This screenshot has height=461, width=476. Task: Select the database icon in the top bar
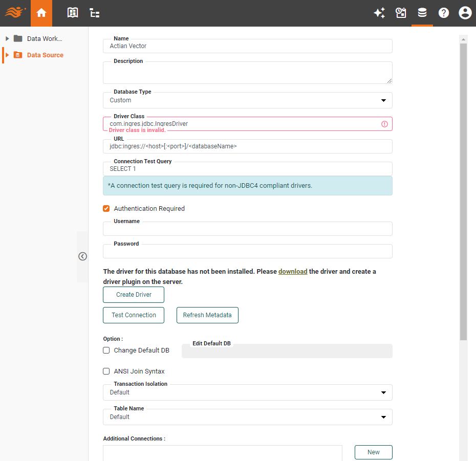(422, 13)
